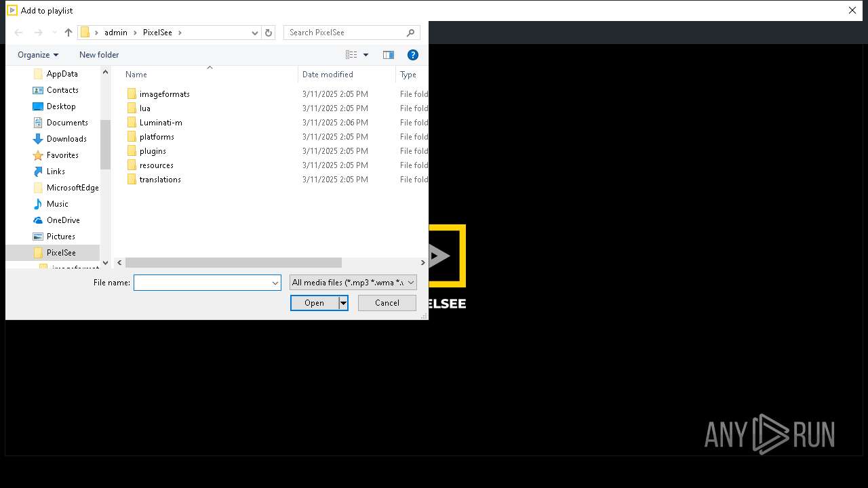Click the navigation pane vertical scrollbar
The width and height of the screenshot is (868, 488).
[x=105, y=144]
